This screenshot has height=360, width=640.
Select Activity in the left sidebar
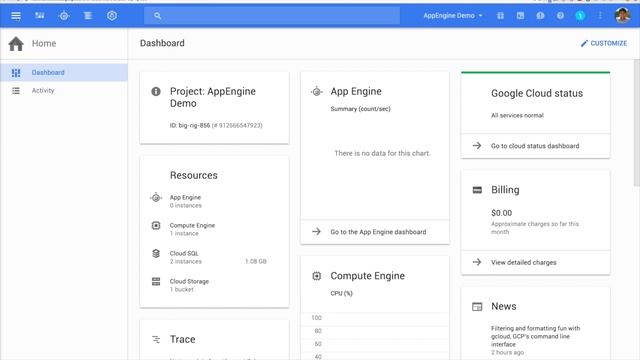tap(64, 91)
